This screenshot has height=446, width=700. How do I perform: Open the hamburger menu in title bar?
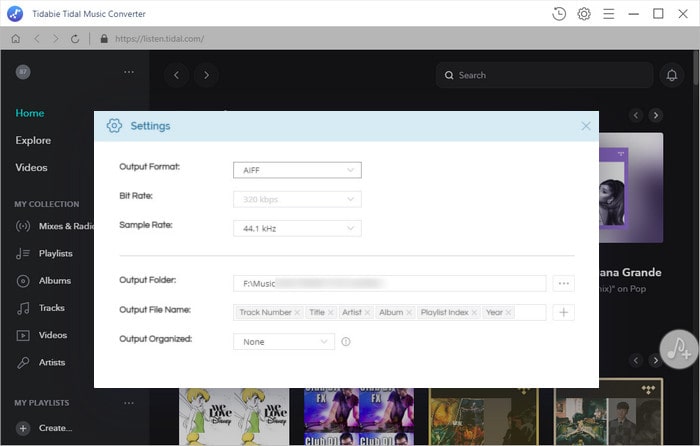(608, 14)
